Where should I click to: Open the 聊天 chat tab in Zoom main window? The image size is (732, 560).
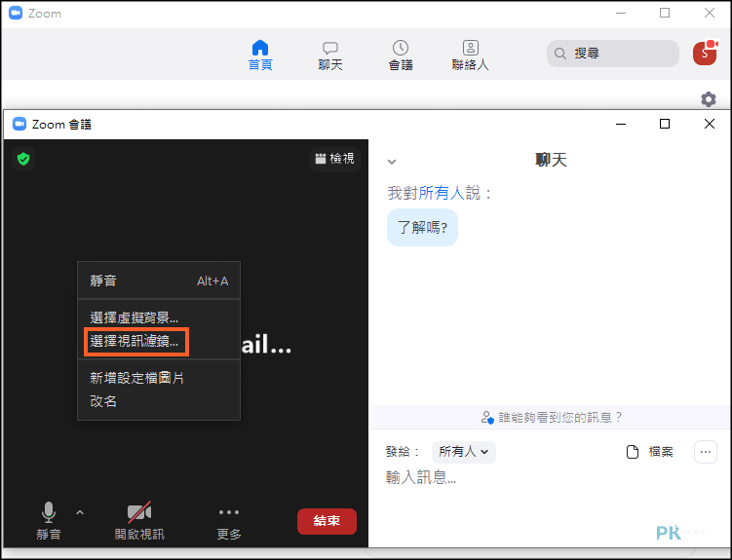(330, 55)
